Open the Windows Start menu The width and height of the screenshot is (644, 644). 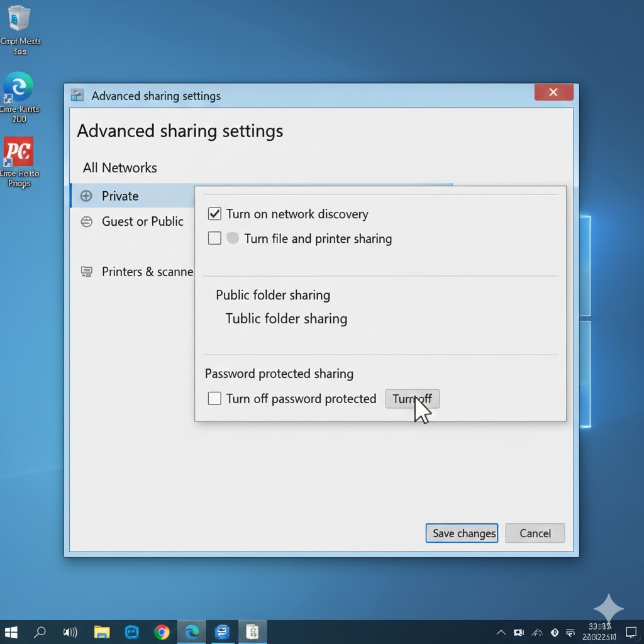click(x=11, y=631)
